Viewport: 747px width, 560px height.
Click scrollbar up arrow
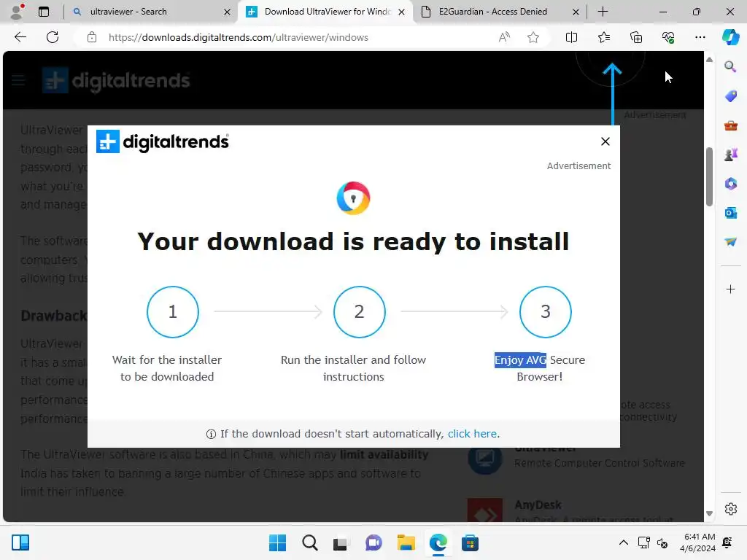(709, 60)
